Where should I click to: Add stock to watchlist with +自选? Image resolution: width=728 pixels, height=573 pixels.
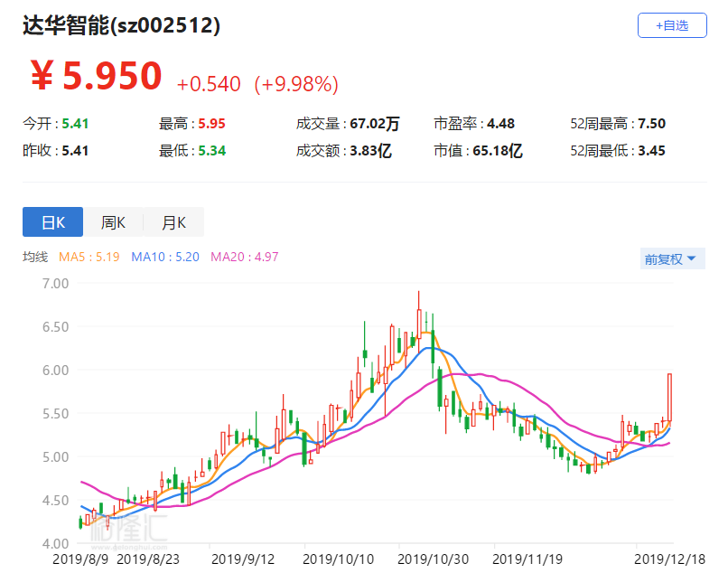click(x=672, y=25)
